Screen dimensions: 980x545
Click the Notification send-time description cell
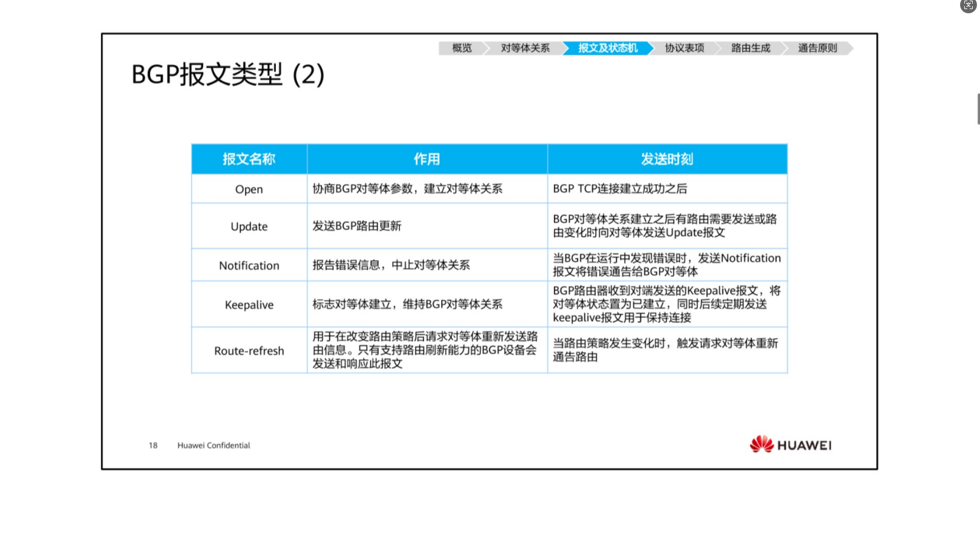pyautogui.click(x=667, y=265)
